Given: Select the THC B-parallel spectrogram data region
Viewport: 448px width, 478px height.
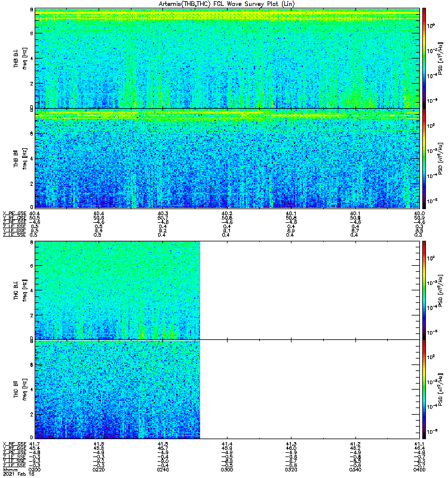Looking at the screenshot, I should tap(117, 390).
